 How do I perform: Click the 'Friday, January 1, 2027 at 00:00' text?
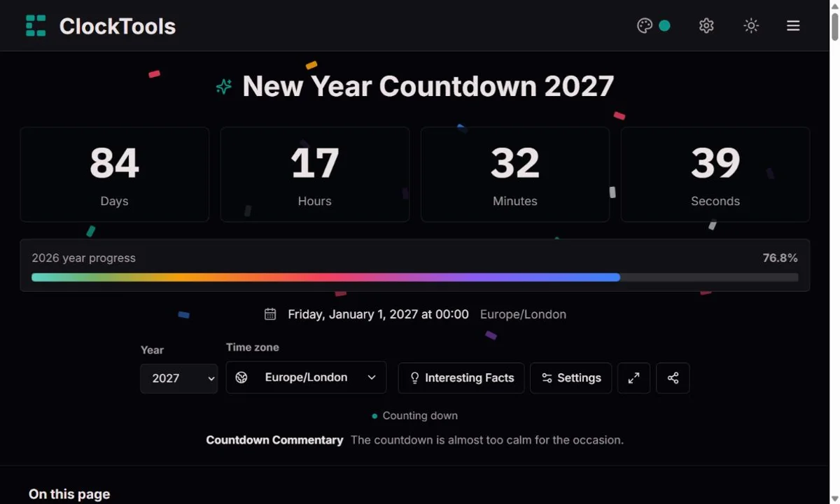click(x=378, y=314)
